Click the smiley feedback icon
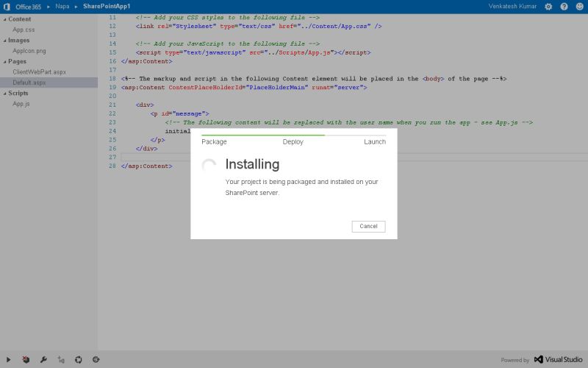 point(579,7)
